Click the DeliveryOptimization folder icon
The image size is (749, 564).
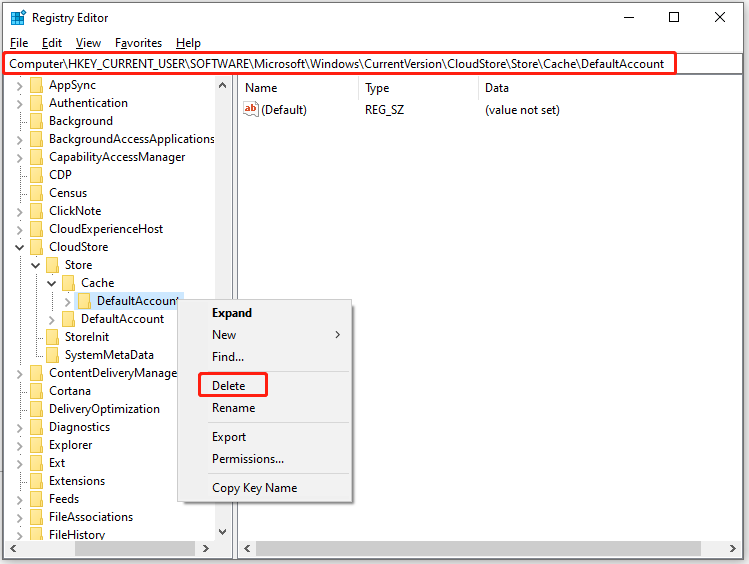pyautogui.click(x=36, y=409)
